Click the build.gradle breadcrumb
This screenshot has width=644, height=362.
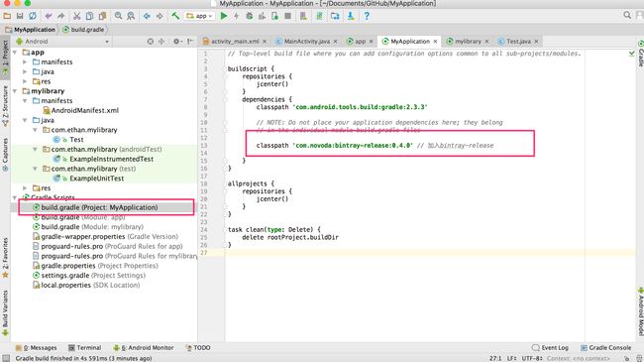[x=83, y=30]
